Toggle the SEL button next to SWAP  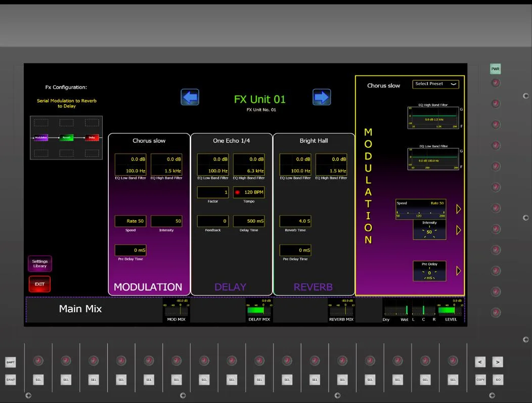(x=38, y=380)
